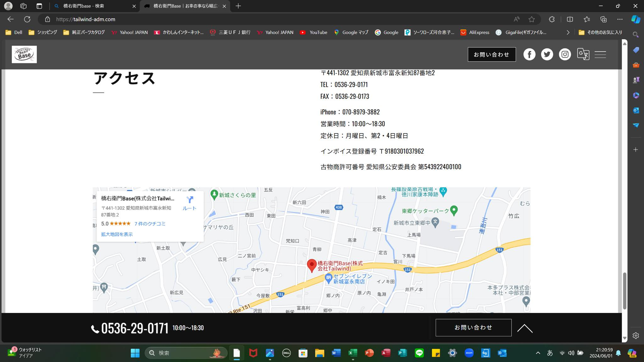Click the Google Translate icon in header
The width and height of the screenshot is (644, 362).
583,54
